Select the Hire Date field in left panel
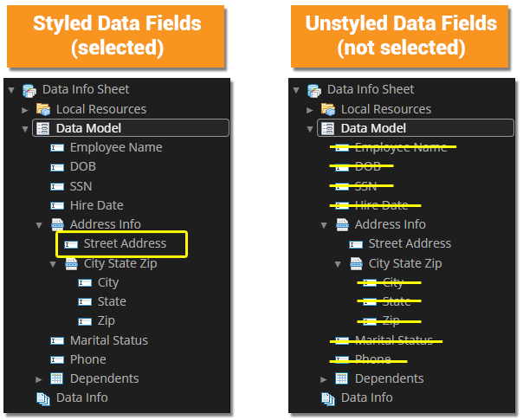The height and width of the screenshot is (420, 523). (96, 205)
